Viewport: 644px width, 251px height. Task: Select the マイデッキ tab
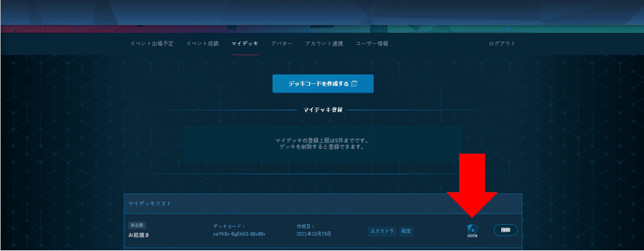pyautogui.click(x=245, y=44)
